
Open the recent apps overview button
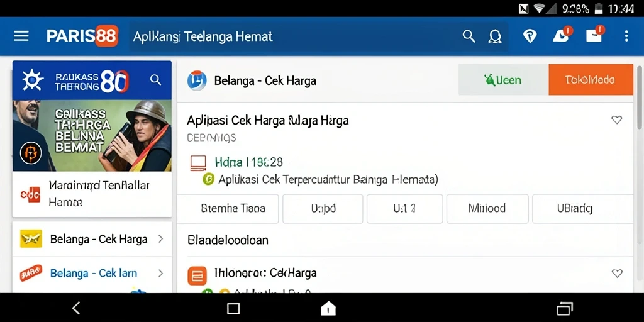click(x=564, y=308)
